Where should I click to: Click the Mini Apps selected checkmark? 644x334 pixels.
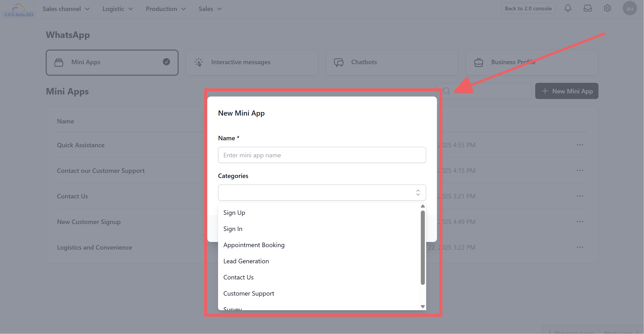[166, 62]
